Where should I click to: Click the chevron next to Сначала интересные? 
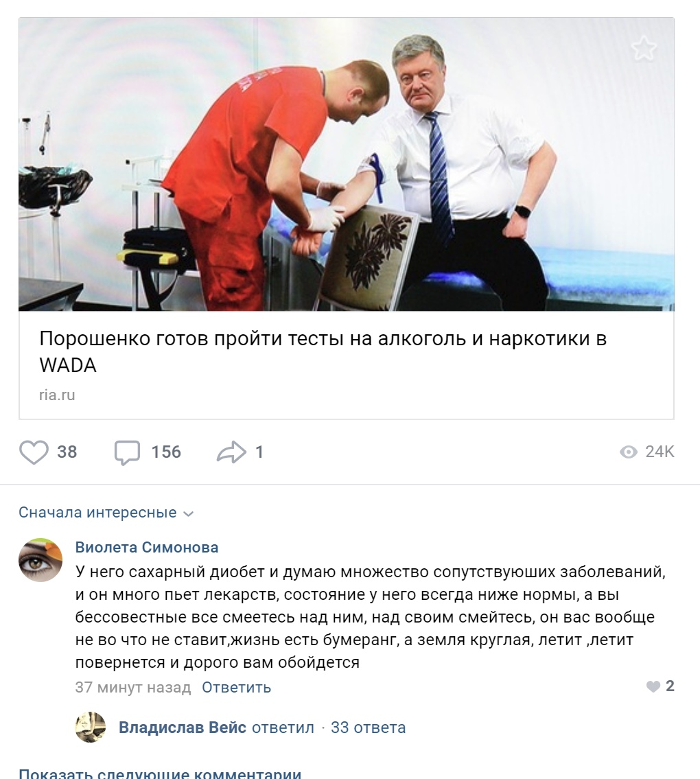coord(188,514)
